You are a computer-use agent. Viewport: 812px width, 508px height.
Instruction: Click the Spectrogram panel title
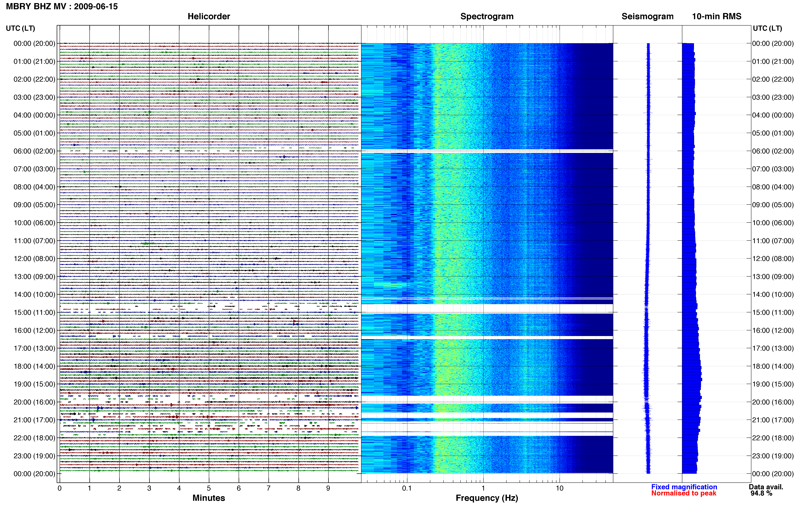coord(487,16)
